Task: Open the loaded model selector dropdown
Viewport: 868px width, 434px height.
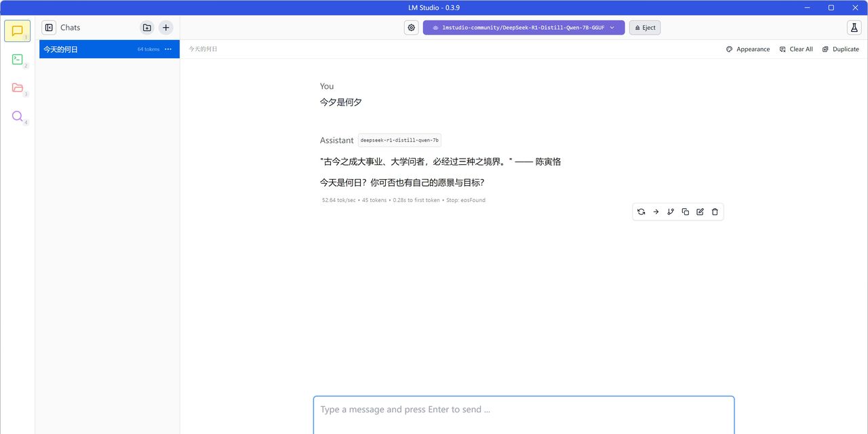Action: click(524, 27)
